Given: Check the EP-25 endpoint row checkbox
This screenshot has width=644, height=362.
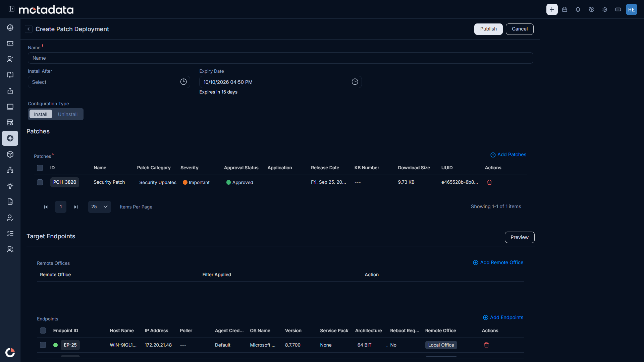Looking at the screenshot, I should click(43, 345).
